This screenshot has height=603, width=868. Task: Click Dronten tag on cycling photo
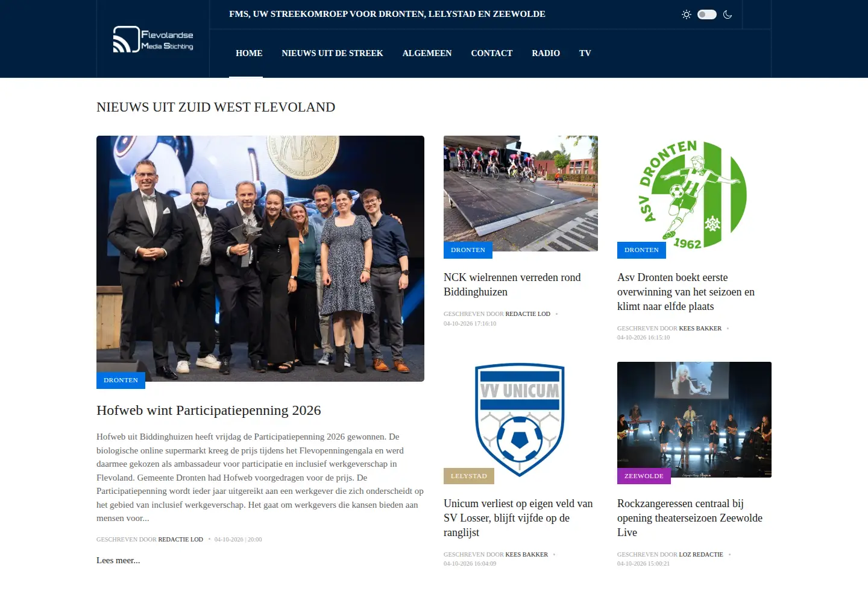point(468,250)
